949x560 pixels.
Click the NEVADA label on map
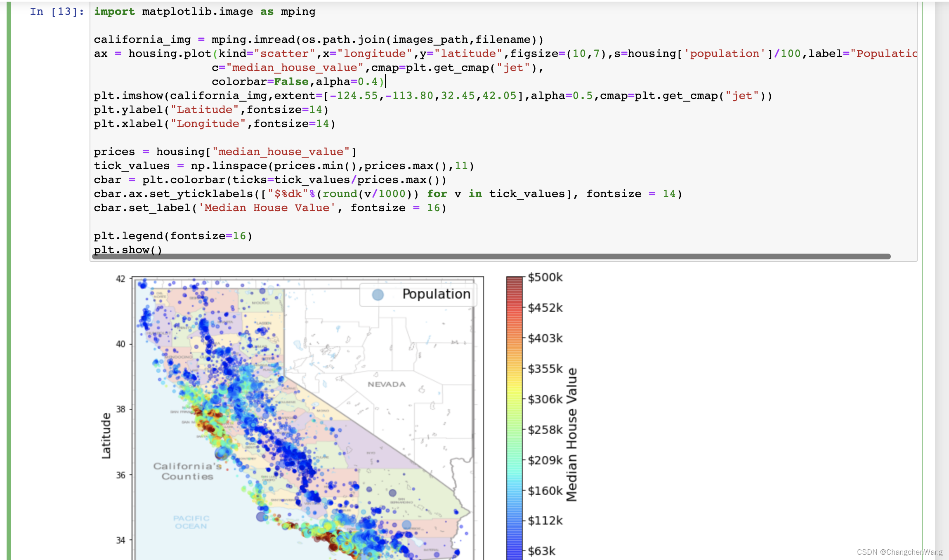[x=387, y=384]
